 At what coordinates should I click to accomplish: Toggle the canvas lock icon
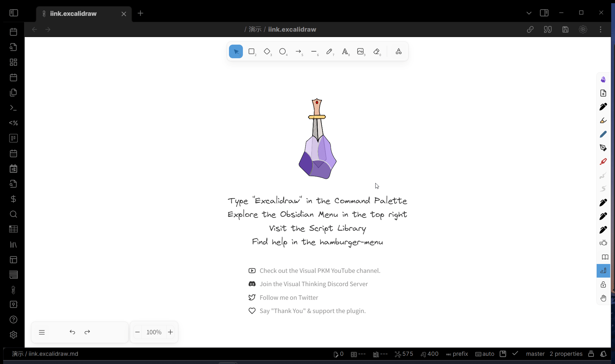coord(603,285)
